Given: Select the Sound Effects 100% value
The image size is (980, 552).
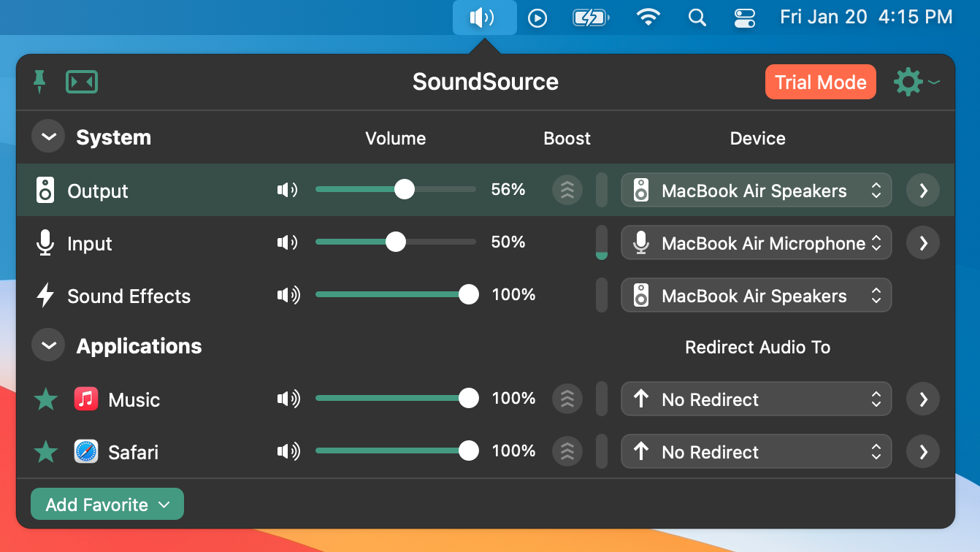Looking at the screenshot, I should click(x=514, y=294).
